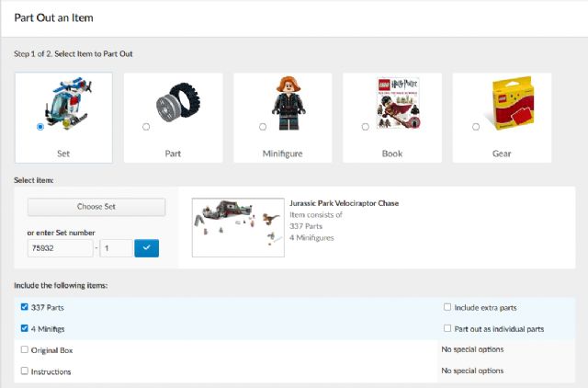Image resolution: width=588 pixels, height=388 pixels.
Task: Select the Set radio button
Action: [x=40, y=127]
